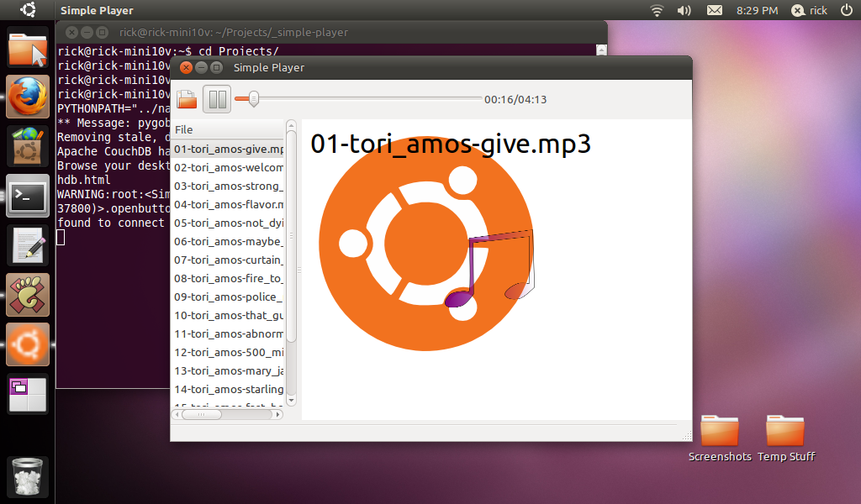Open the Screenshots folder on the desktop

click(x=720, y=431)
